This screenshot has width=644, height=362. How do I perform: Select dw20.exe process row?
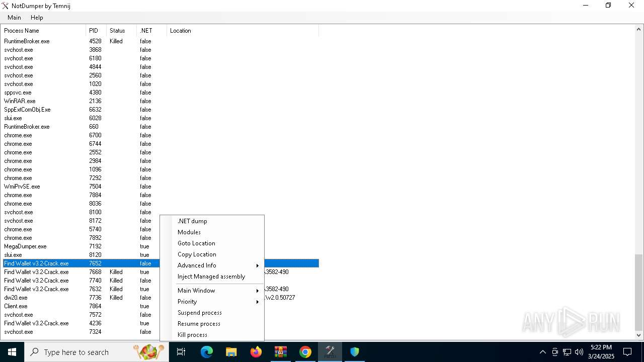click(160, 298)
